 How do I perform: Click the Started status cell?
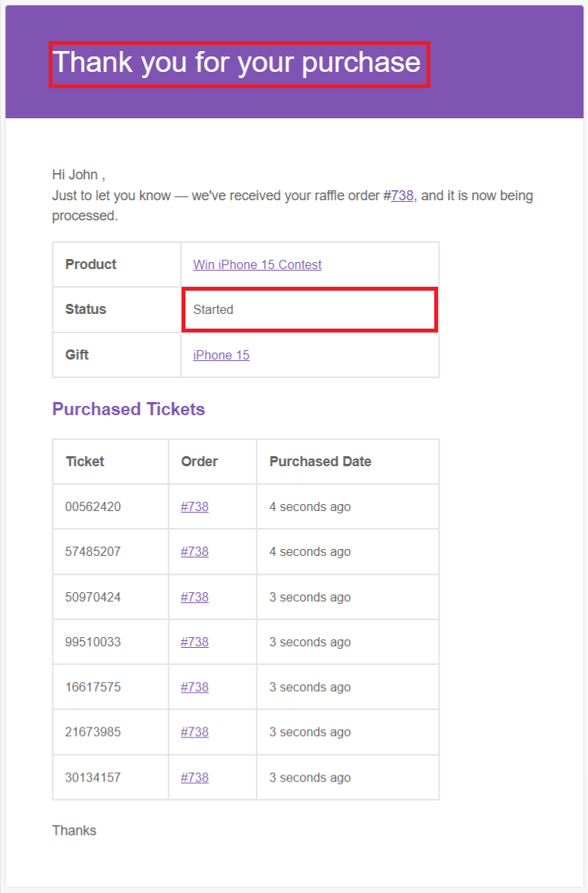(x=213, y=309)
